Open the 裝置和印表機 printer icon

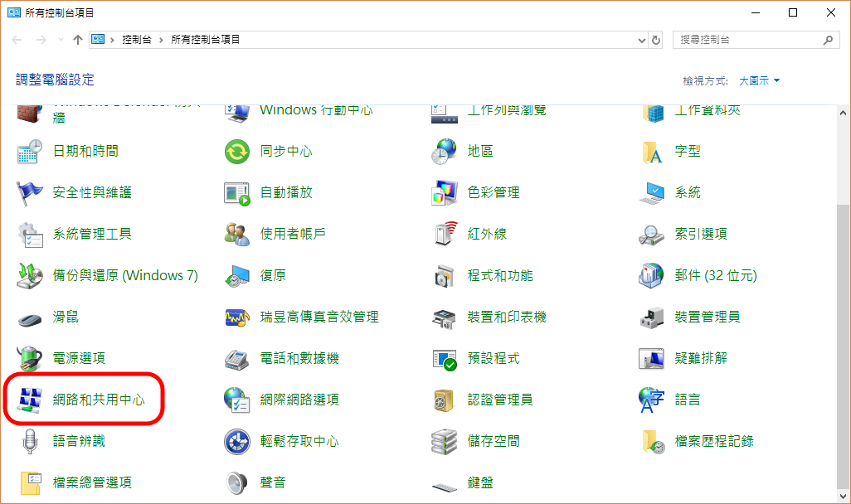tap(445, 317)
